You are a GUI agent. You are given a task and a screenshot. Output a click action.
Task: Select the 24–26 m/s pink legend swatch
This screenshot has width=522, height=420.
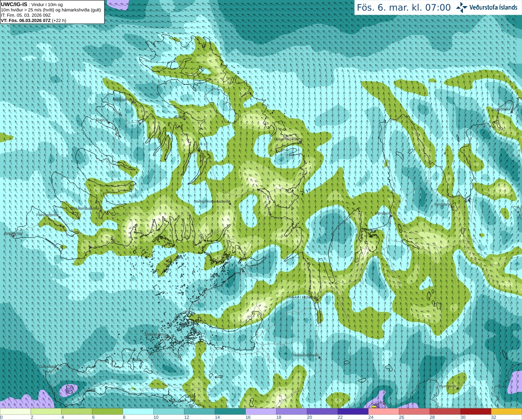(x=384, y=411)
